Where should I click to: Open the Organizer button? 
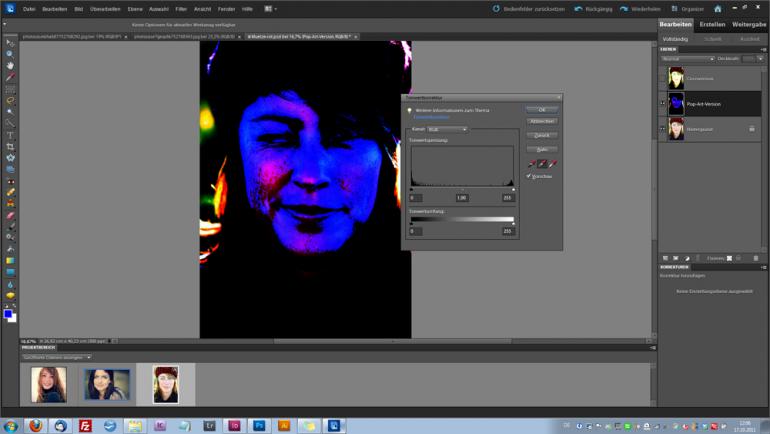[687, 9]
